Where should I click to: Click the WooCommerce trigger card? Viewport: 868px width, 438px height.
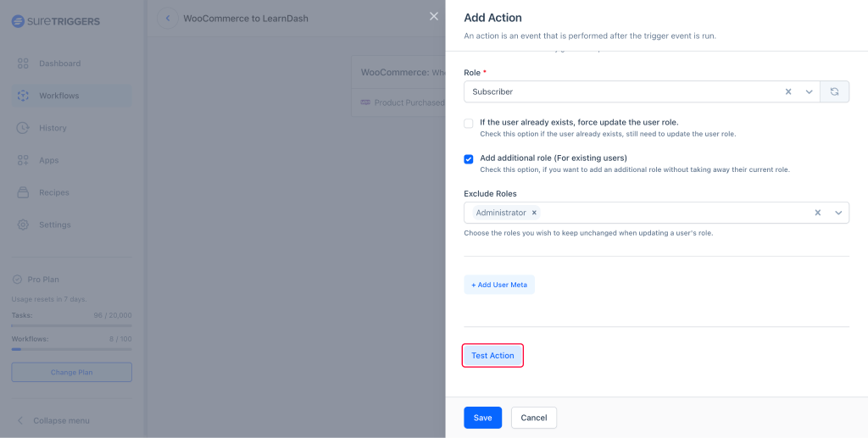[398, 86]
